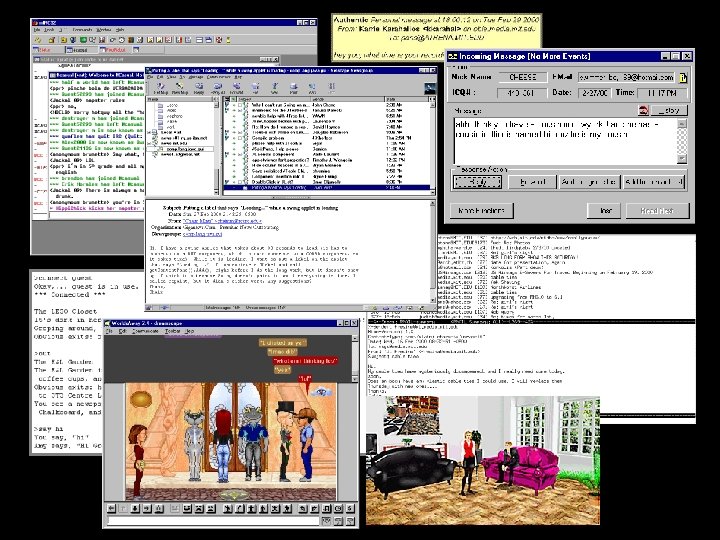The height and width of the screenshot is (540, 720).
Task: Click WorldsAway chat log scrollbar up arrow
Action: pyautogui.click(x=354, y=339)
